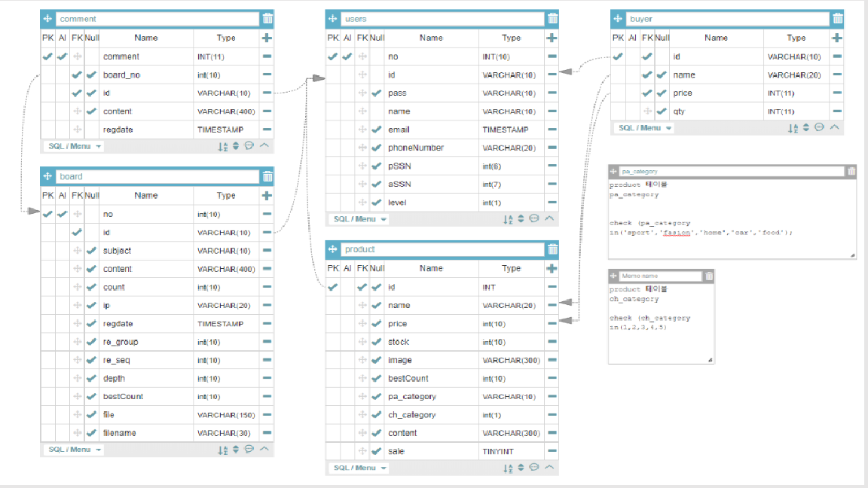The height and width of the screenshot is (488, 868).
Task: Open SQL / Menu dropdown of comment table
Action: (x=75, y=147)
